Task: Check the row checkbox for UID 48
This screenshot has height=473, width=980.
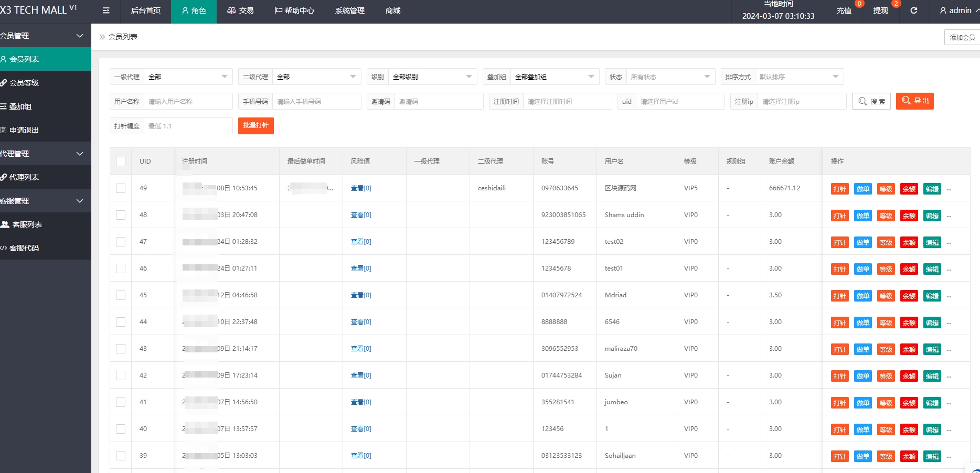Action: (x=121, y=215)
